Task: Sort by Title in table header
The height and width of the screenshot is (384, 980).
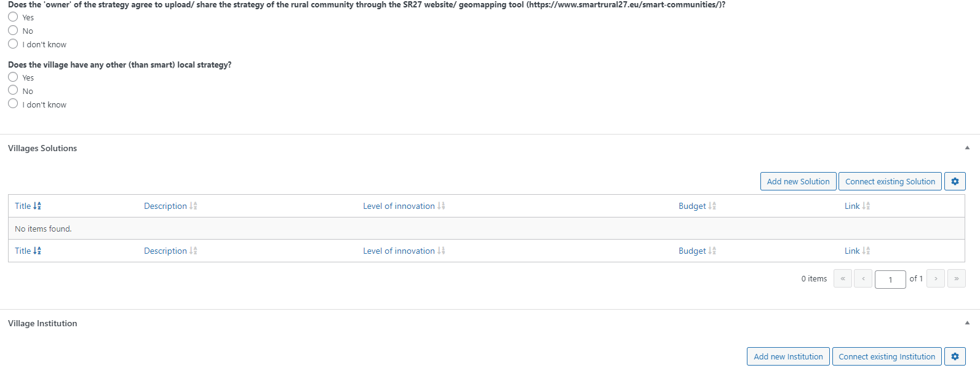Action: click(x=28, y=206)
